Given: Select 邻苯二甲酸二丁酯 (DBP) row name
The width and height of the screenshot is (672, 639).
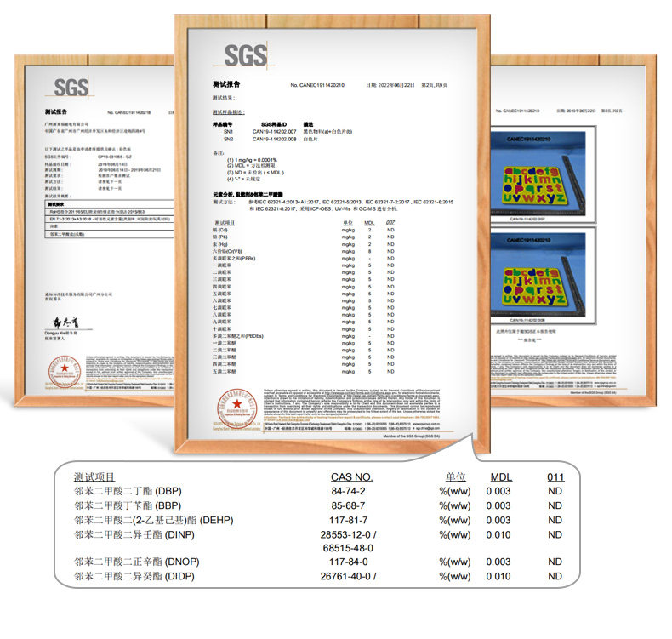Looking at the screenshot, I should [128, 491].
